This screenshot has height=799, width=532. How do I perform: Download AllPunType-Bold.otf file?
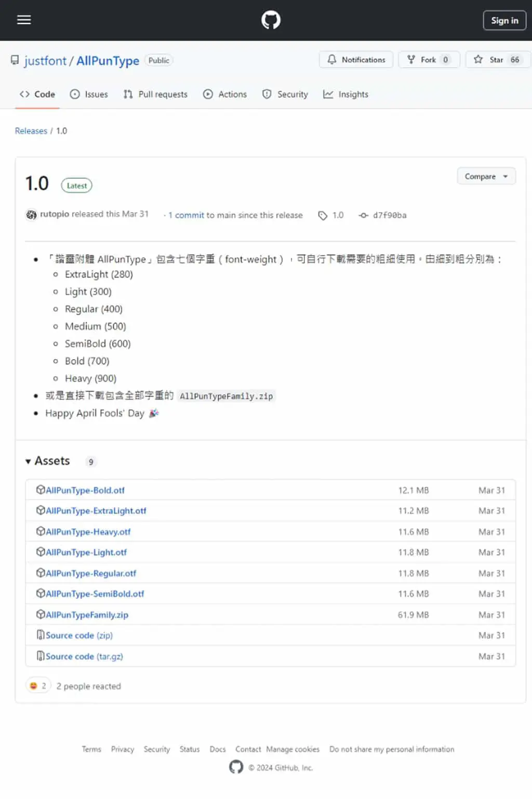pyautogui.click(x=85, y=490)
